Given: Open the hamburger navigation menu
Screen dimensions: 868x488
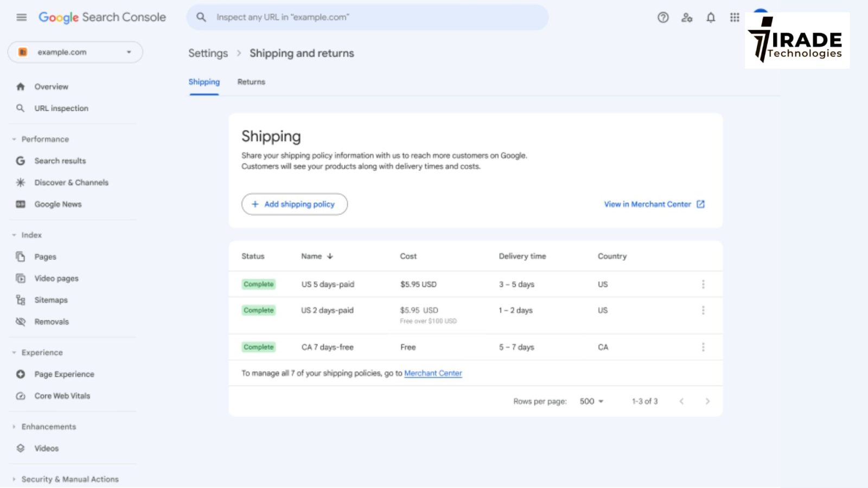Looking at the screenshot, I should click(x=21, y=17).
